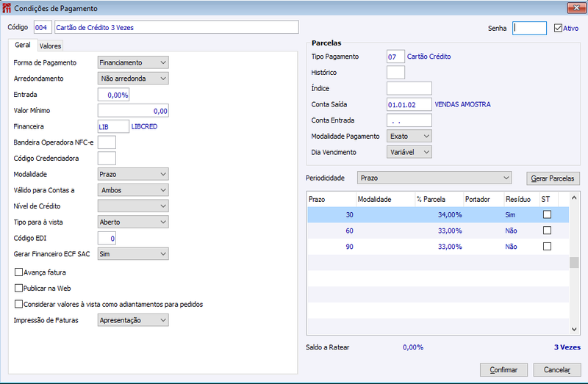Click the Cartão Crédito payment type label
Image resolution: width=588 pixels, height=384 pixels.
coord(429,57)
